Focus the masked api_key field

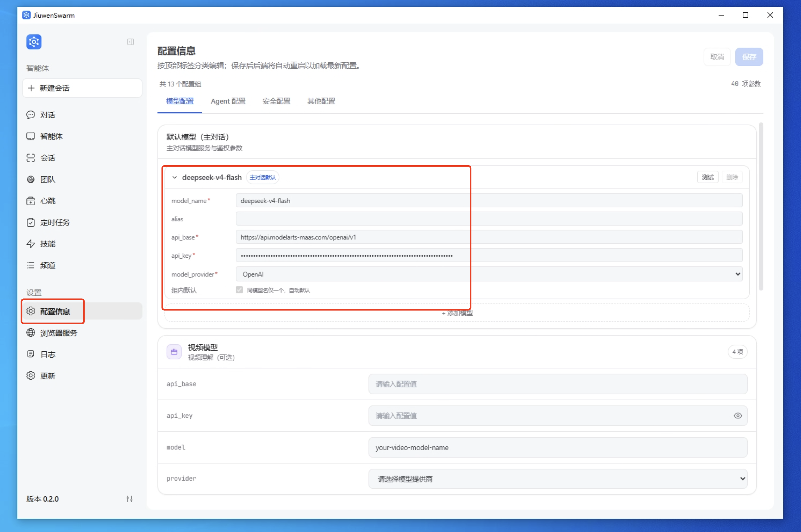(x=489, y=255)
